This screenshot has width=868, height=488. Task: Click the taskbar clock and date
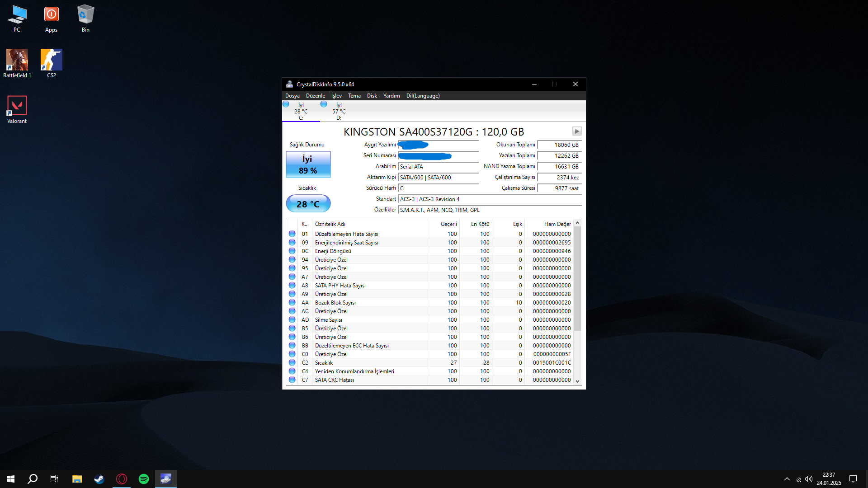tap(829, 479)
